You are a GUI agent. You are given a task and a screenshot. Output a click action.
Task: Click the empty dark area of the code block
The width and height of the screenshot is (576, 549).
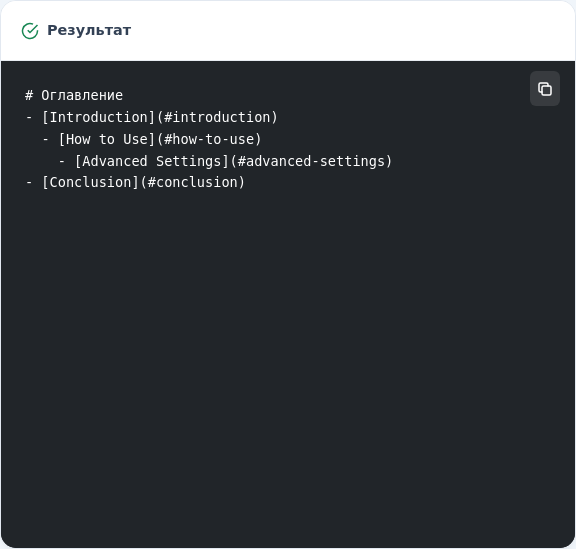coord(288,349)
